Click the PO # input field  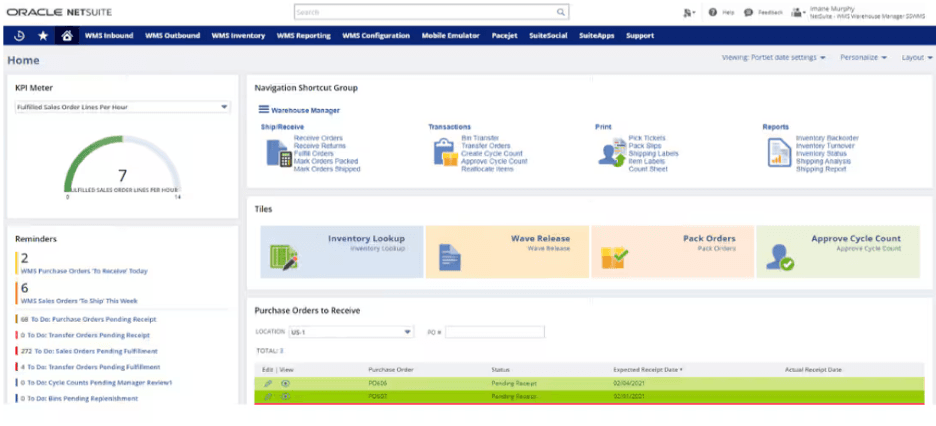coord(494,332)
